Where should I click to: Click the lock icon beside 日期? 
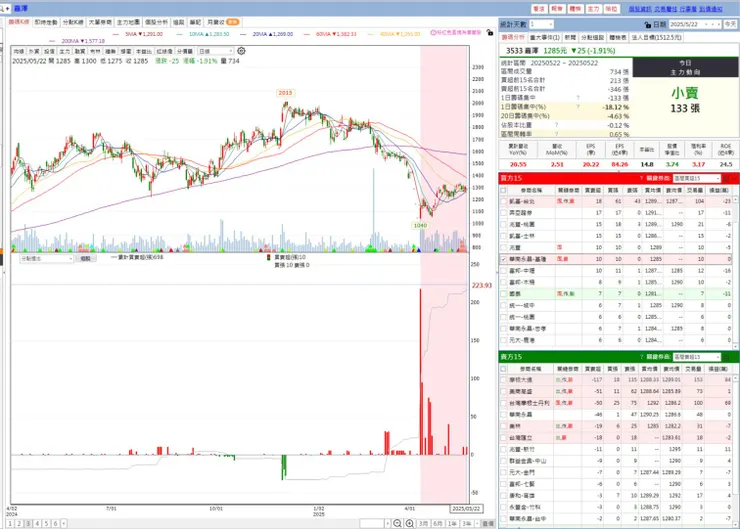point(647,25)
